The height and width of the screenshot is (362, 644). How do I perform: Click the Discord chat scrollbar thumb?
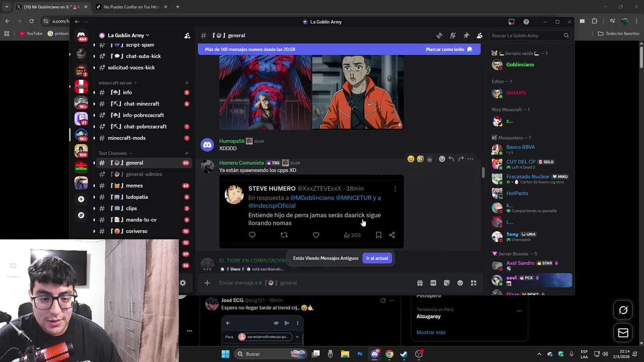click(483, 172)
